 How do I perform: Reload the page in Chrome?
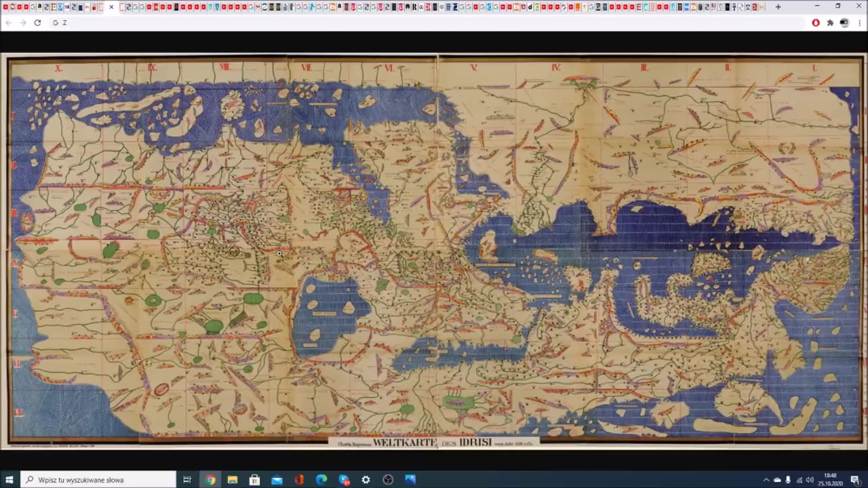tap(37, 22)
